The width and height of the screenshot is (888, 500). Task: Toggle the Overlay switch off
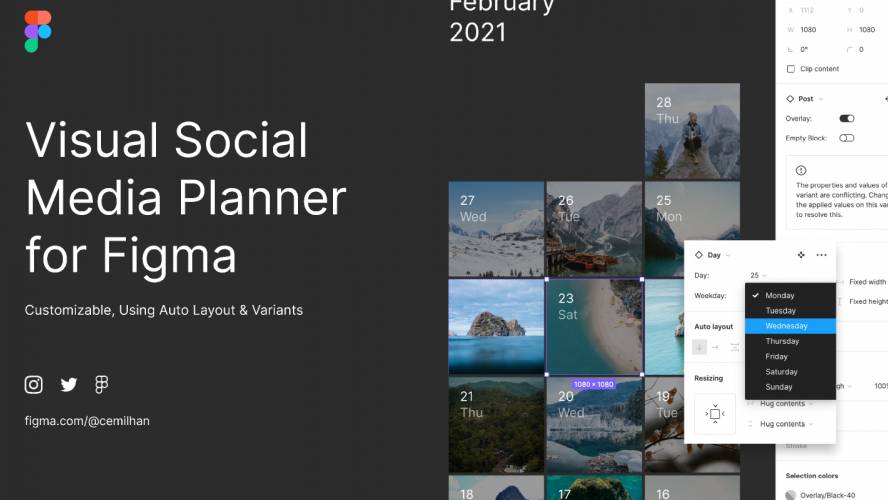coord(847,118)
